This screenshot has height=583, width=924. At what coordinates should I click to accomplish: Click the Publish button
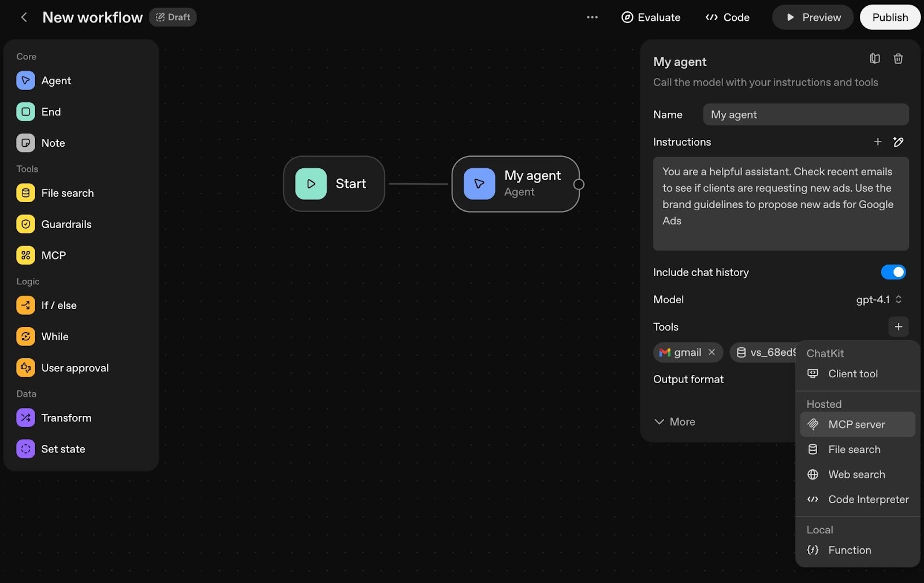(x=890, y=17)
